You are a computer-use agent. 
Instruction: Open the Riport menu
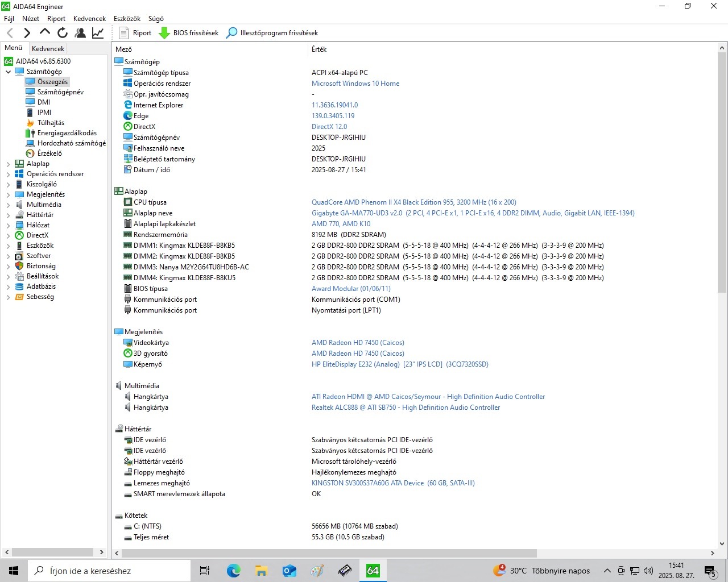tap(56, 19)
